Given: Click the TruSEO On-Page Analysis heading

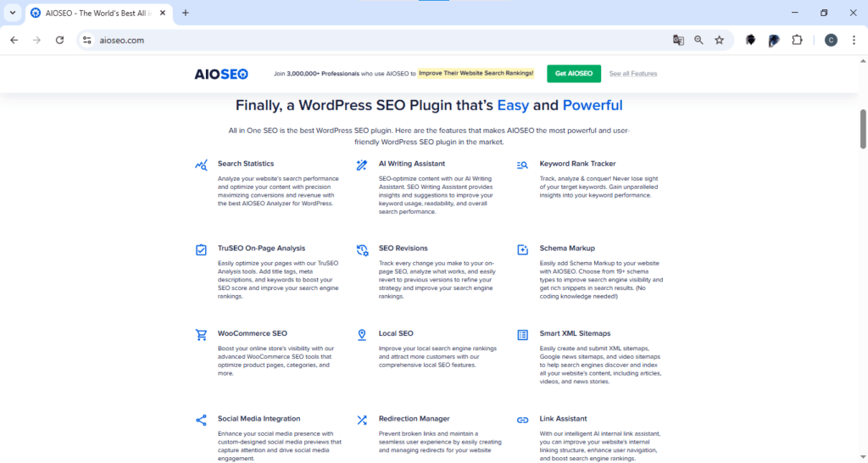Looking at the screenshot, I should 261,248.
